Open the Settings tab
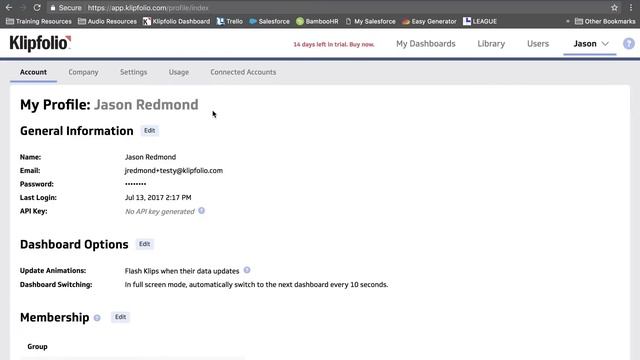This screenshot has width=640, height=360. click(x=133, y=72)
